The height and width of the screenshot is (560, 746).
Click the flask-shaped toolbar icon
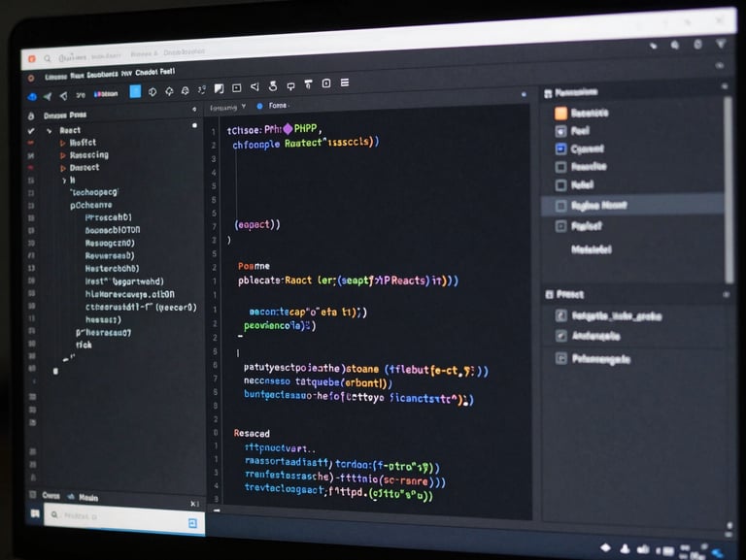[x=273, y=86]
